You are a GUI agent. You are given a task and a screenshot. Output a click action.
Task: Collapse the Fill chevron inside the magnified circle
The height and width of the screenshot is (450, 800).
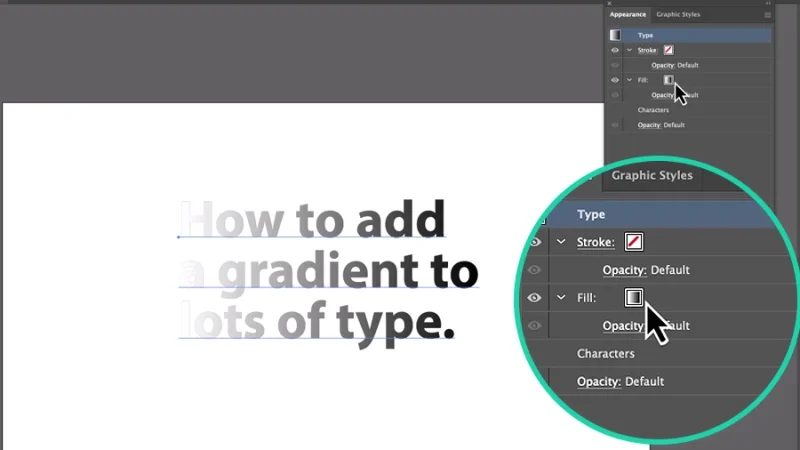click(561, 298)
